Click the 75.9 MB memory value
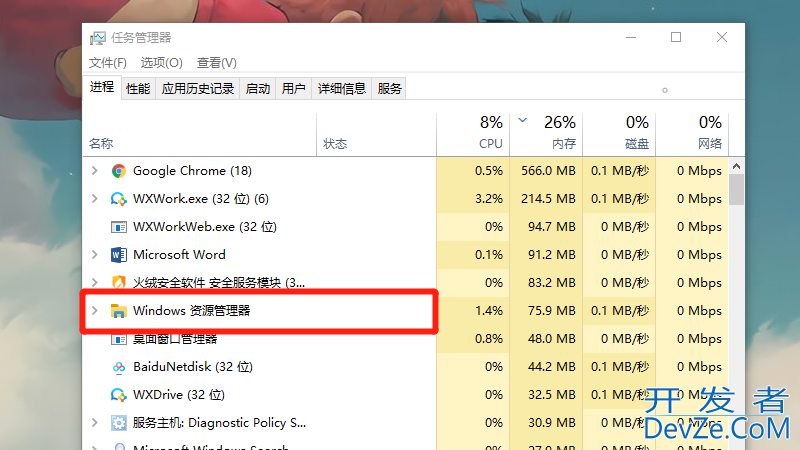800x450 pixels. point(552,311)
